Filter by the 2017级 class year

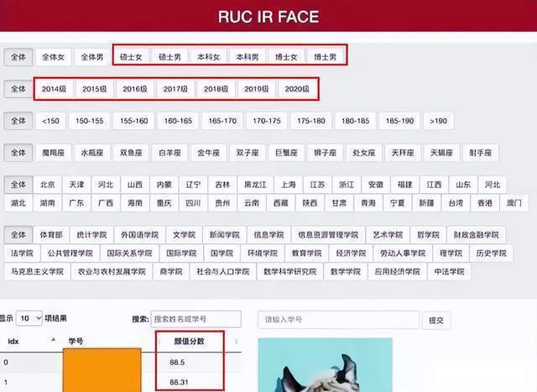point(175,89)
